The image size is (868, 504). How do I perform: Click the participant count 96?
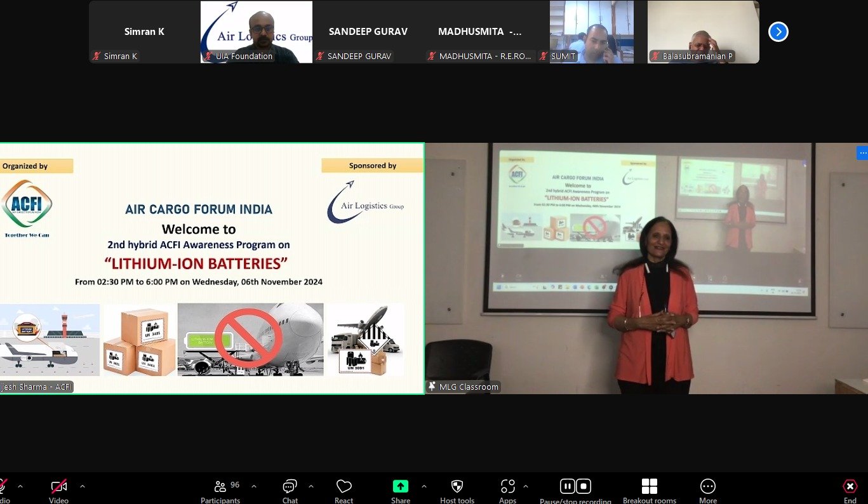coord(235,485)
